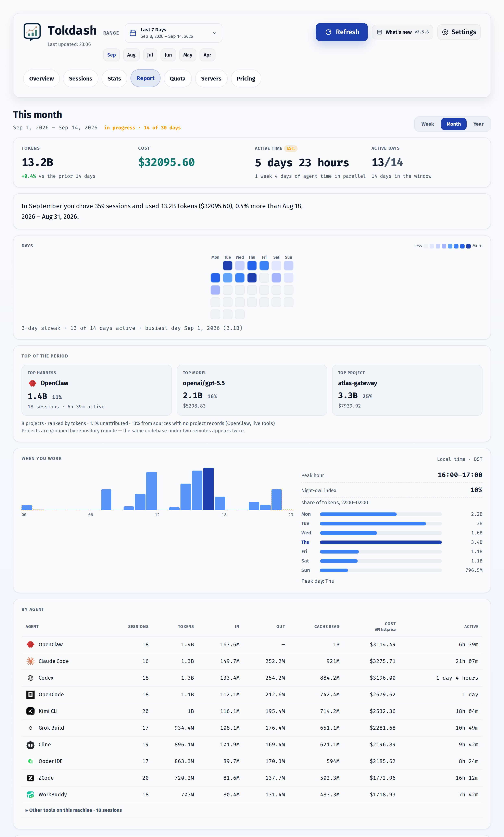Click the ZCode icon
This screenshot has height=837, width=504.
tap(30, 778)
